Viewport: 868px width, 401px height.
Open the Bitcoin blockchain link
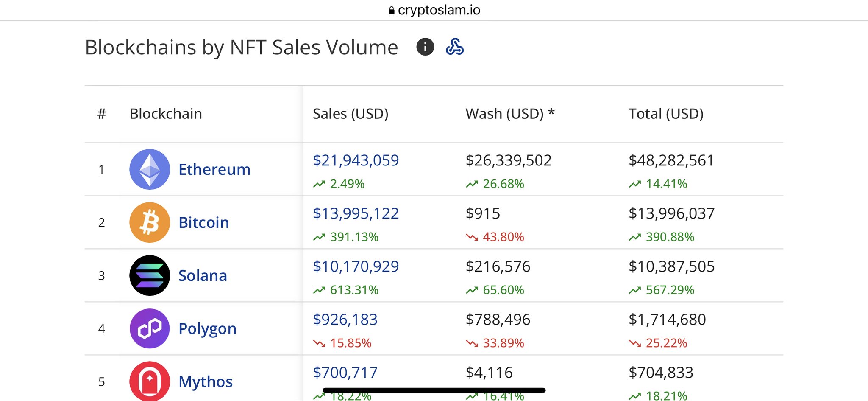coord(204,222)
